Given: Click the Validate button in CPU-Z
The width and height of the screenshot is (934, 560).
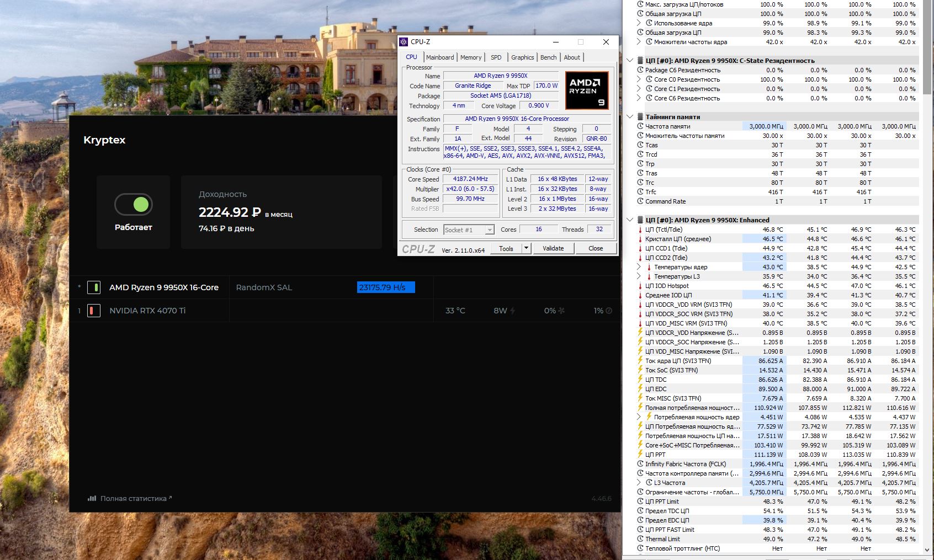Looking at the screenshot, I should tap(553, 248).
